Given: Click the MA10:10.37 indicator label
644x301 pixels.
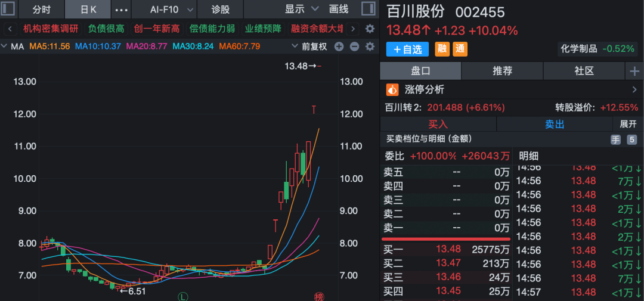Looking at the screenshot, I should click(98, 46).
